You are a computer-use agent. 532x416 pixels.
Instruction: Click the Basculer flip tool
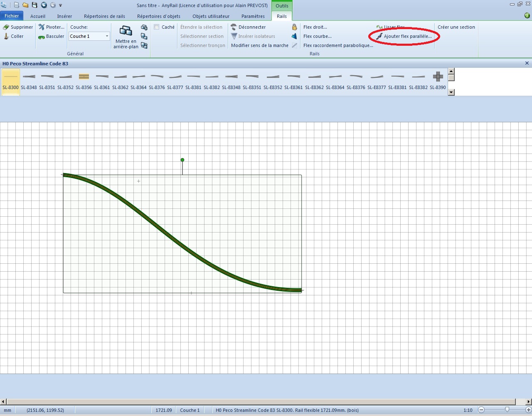tap(42, 37)
